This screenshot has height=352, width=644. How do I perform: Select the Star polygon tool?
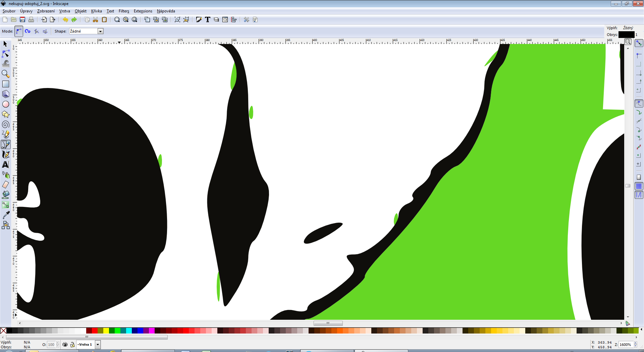click(x=5, y=114)
